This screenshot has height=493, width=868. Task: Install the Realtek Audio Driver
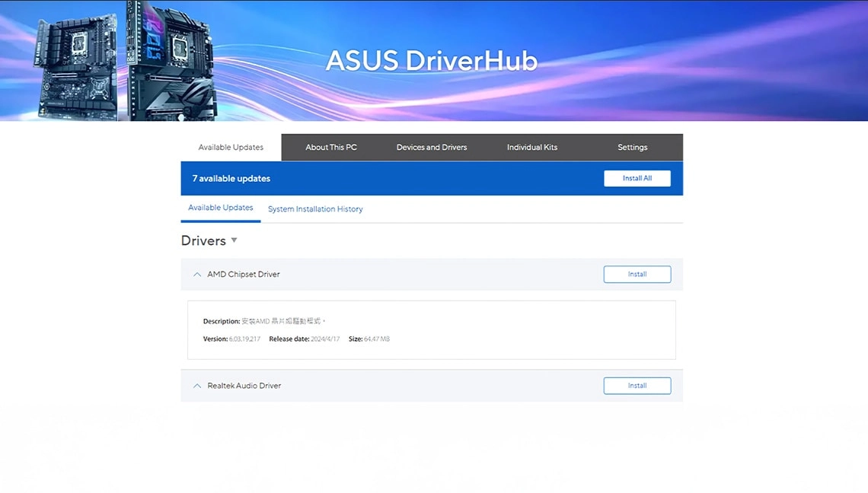coord(637,386)
